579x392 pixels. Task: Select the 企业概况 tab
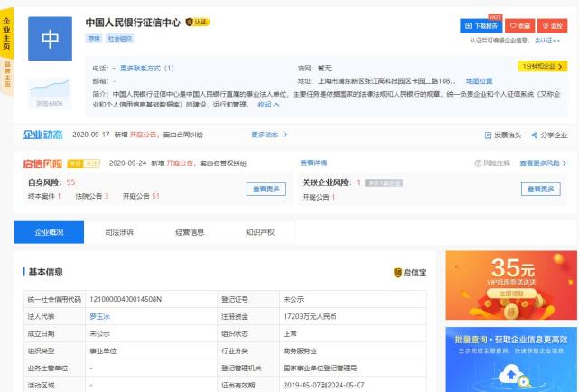pos(49,232)
